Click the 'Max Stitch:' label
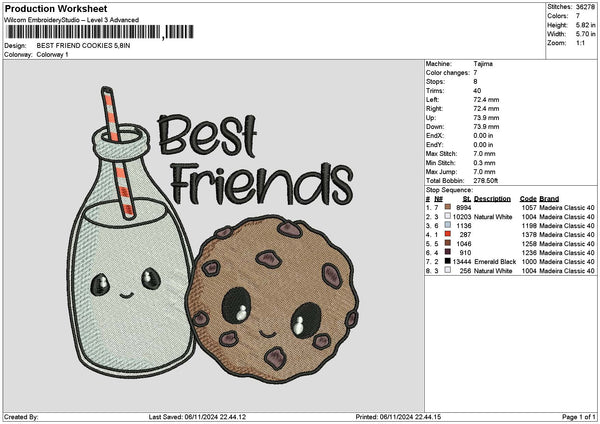The image size is (600, 424). [x=442, y=154]
